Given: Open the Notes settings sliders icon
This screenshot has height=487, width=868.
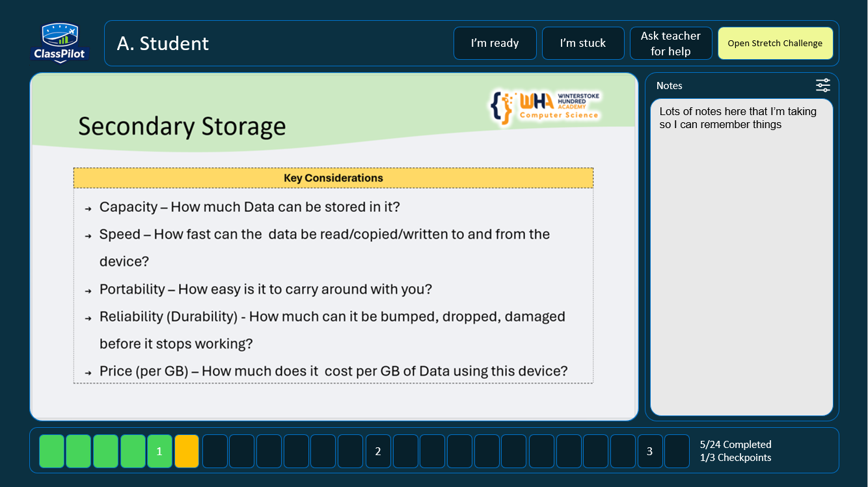Looking at the screenshot, I should pyautogui.click(x=822, y=85).
